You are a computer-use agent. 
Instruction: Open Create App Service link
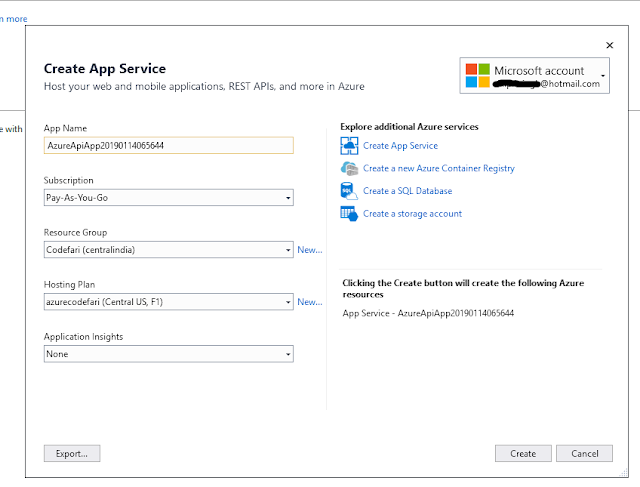pos(400,146)
